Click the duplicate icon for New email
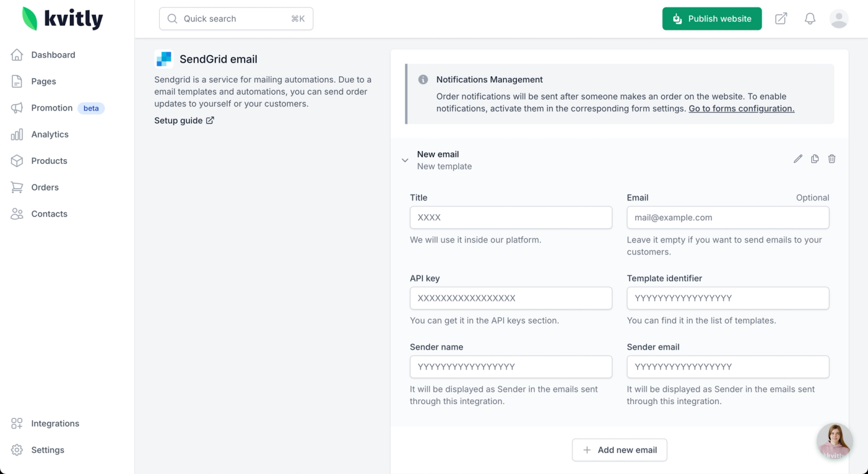 click(815, 159)
